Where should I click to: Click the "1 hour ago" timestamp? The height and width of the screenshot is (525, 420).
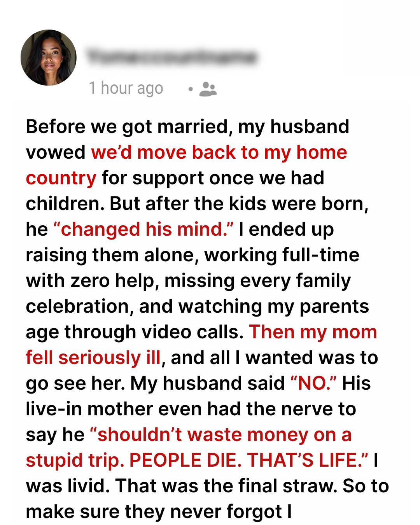click(x=126, y=88)
